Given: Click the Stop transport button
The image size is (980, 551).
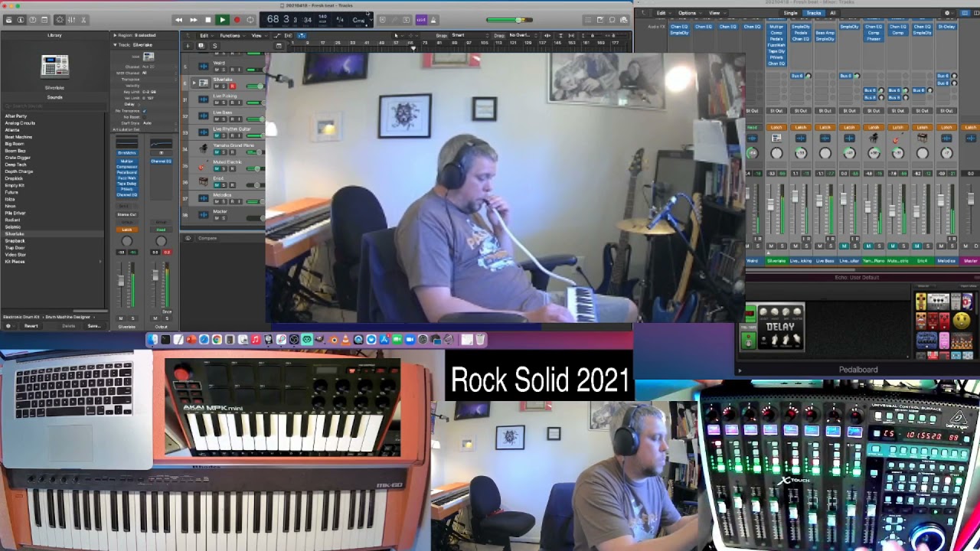Looking at the screenshot, I should pos(207,20).
